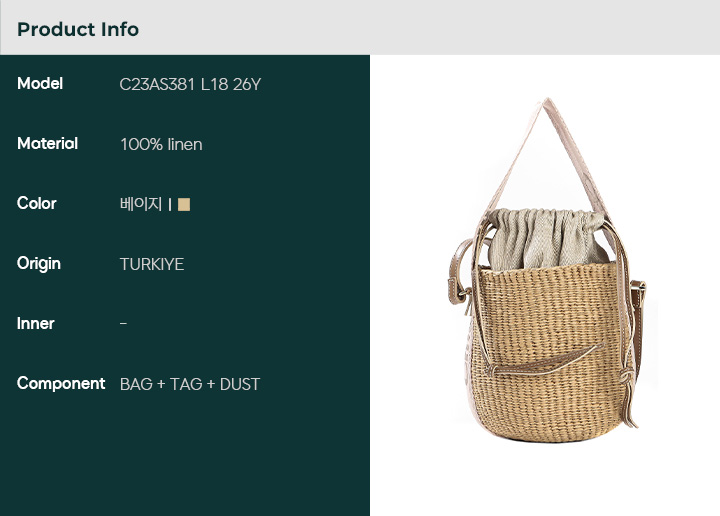Select the 100% linen material text
The image size is (720, 516).
click(161, 145)
